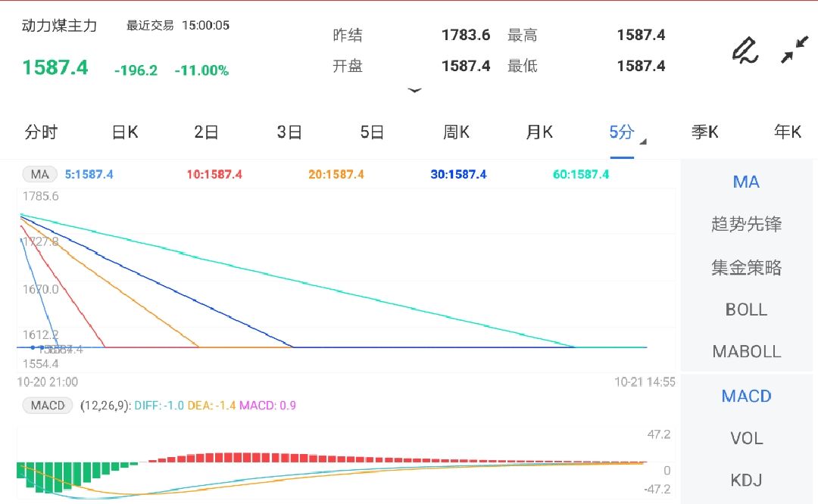Click the magenta MACD: 0.9 value
Viewport: 818px width, 504px height.
[267, 406]
